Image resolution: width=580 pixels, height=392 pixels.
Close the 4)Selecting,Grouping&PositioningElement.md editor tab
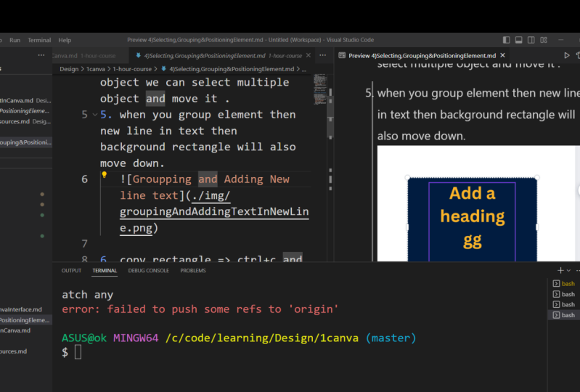pos(309,55)
